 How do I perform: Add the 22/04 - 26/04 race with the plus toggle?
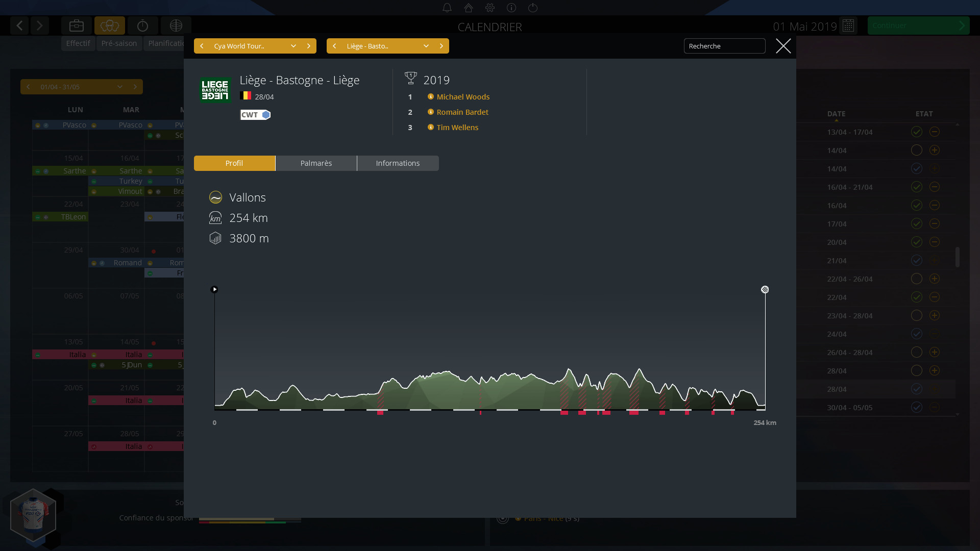[x=935, y=279]
